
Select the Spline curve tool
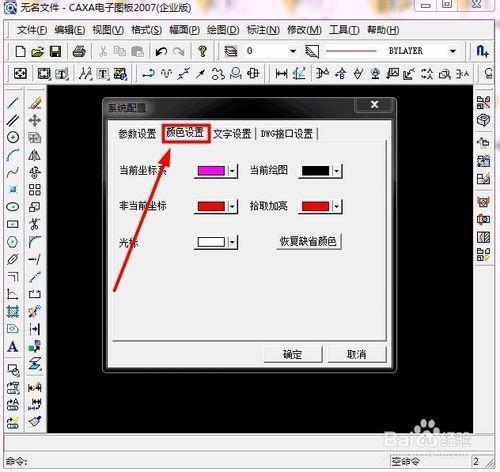point(13,172)
